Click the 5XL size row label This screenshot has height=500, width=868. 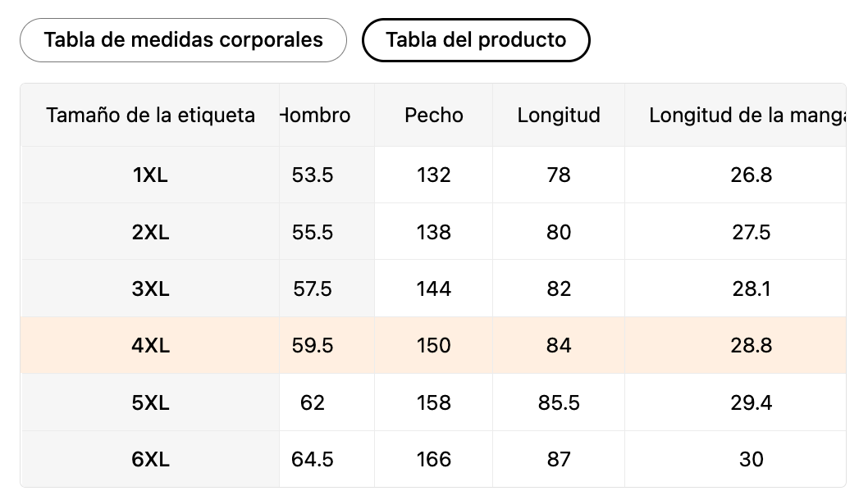(x=150, y=402)
